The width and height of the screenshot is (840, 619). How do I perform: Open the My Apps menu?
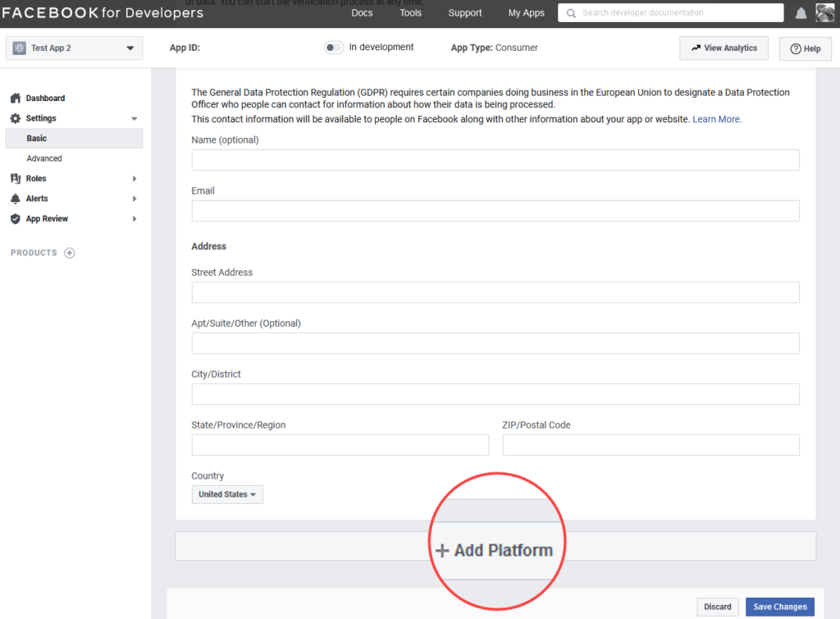[x=526, y=12]
